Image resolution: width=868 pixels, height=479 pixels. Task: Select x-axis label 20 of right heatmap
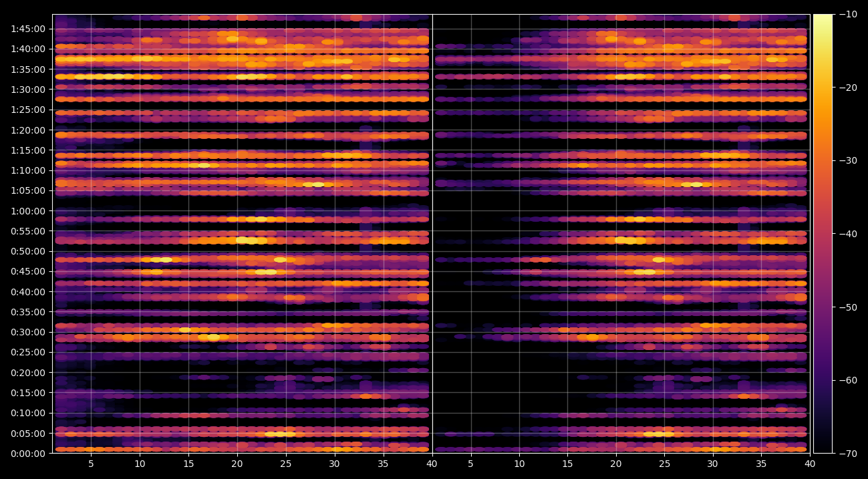point(616,464)
